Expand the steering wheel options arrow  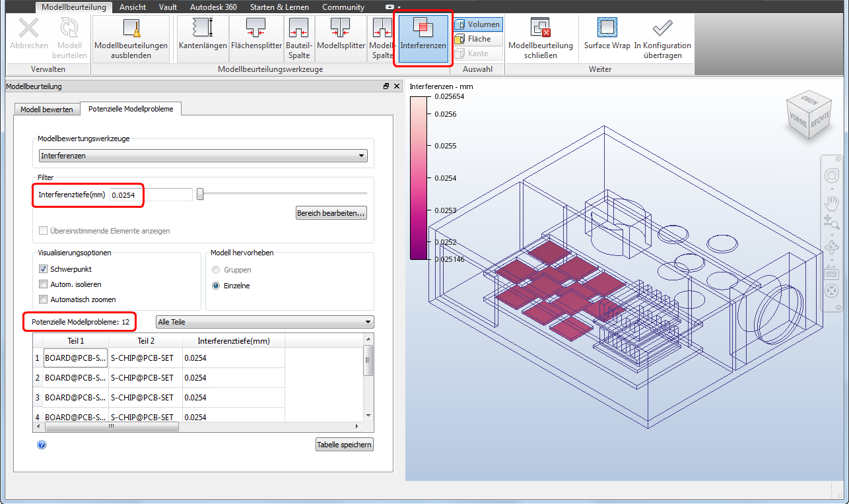tap(831, 187)
